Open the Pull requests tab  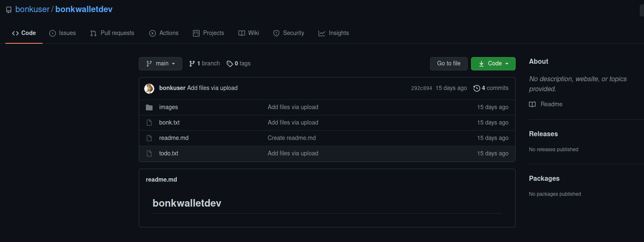pyautogui.click(x=112, y=33)
